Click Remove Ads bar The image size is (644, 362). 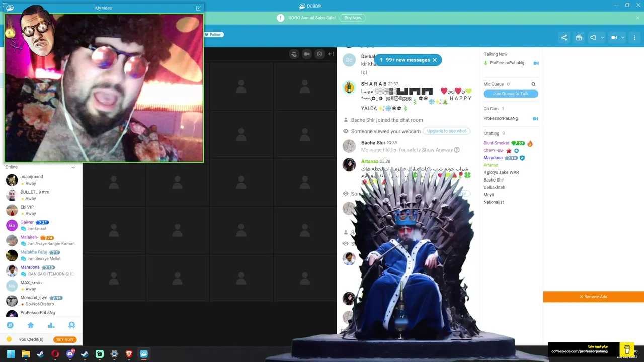(x=594, y=297)
